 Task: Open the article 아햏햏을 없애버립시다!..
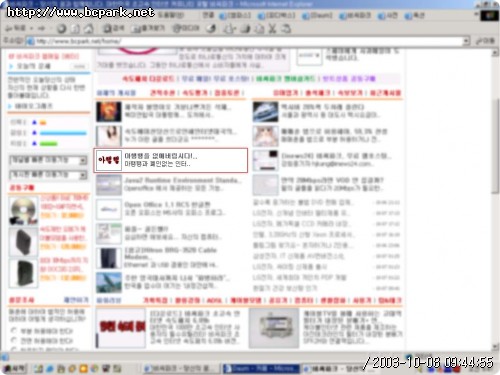click(x=161, y=156)
